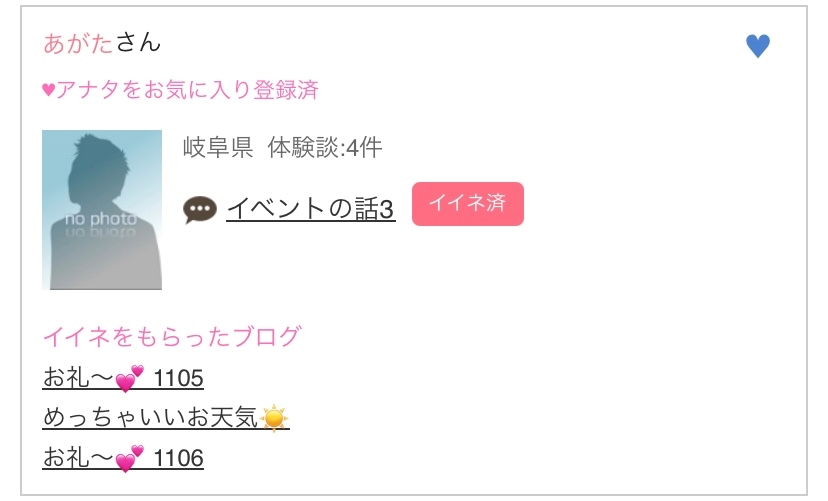Screen dimensions: 828x501
Task: Click the "no photo" caption on the avatar
Action: (100, 219)
